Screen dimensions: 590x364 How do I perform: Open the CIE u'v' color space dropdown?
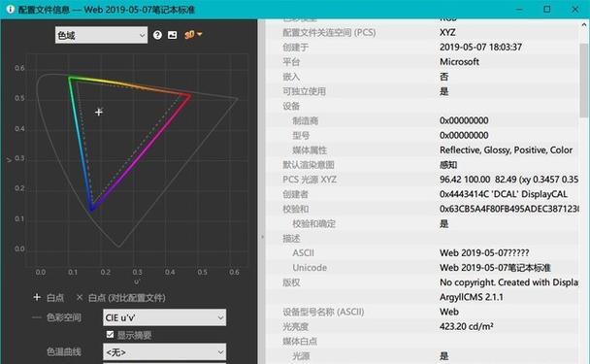coord(164,317)
